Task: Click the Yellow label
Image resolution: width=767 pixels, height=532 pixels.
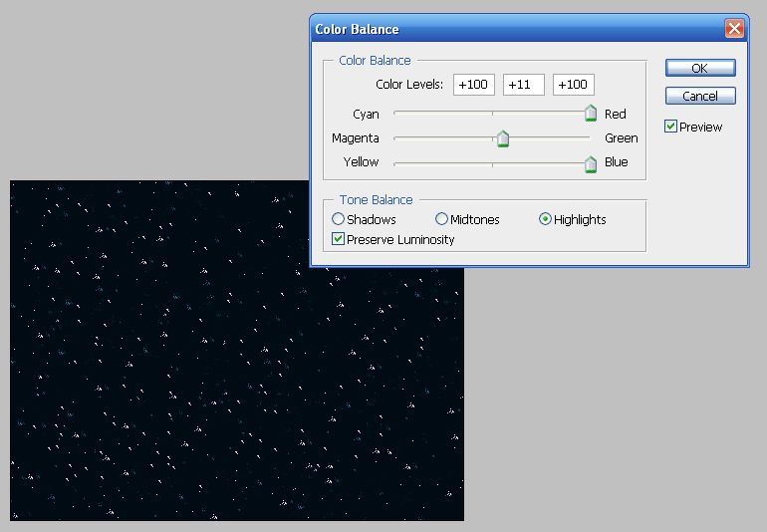Action: (361, 162)
